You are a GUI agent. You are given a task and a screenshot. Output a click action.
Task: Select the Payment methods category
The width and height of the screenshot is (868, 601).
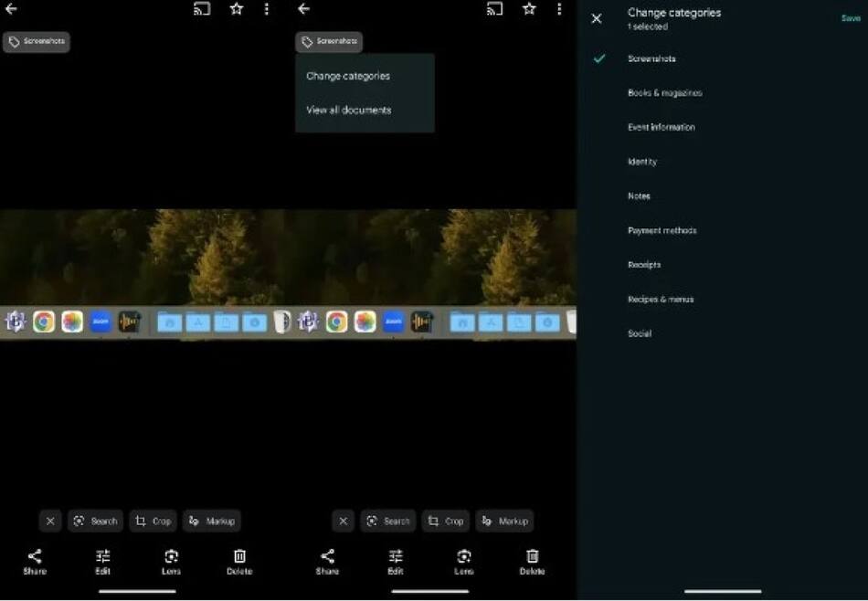point(662,230)
